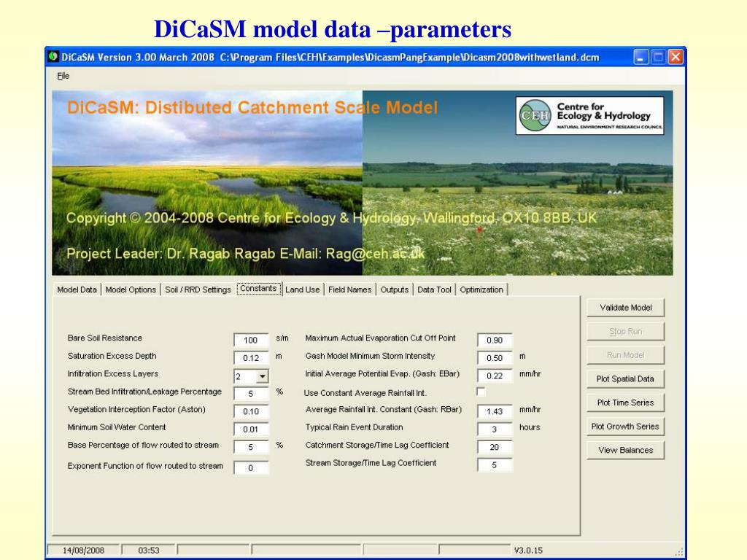This screenshot has height=560, width=747.
Task: Switch to the Model Options tab
Action: [x=131, y=289]
